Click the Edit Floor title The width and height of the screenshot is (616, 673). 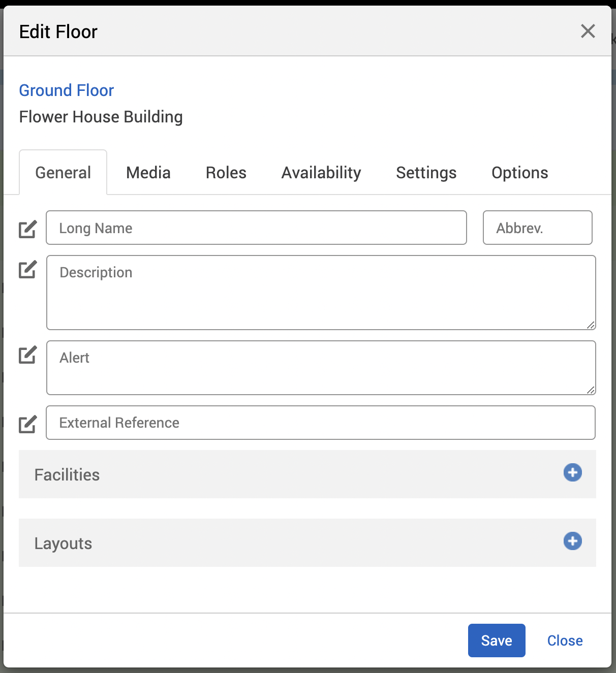58,31
